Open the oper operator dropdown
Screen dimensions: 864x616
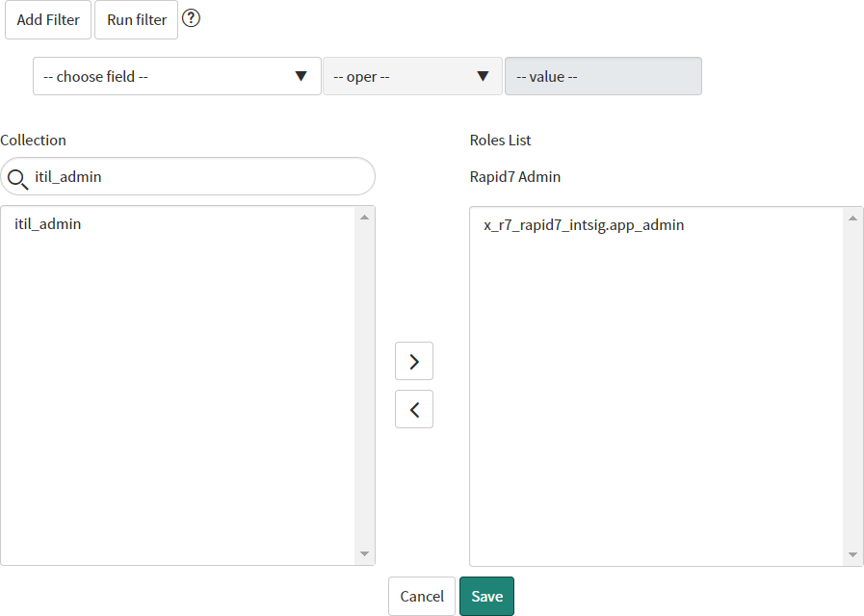click(x=412, y=76)
